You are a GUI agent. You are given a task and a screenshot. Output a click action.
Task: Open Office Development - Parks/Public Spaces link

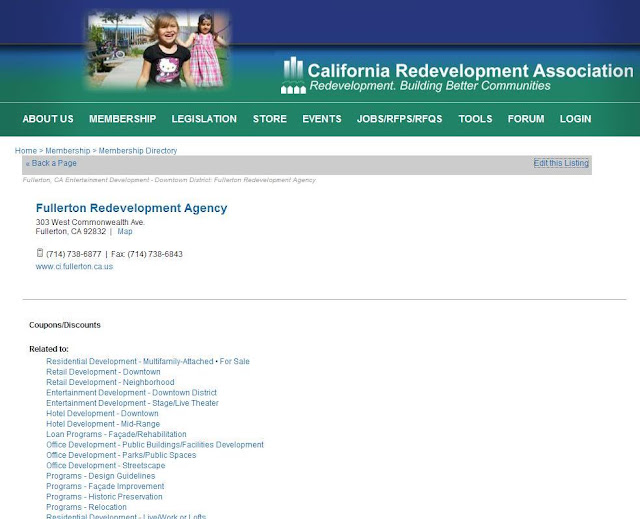[x=121, y=455]
